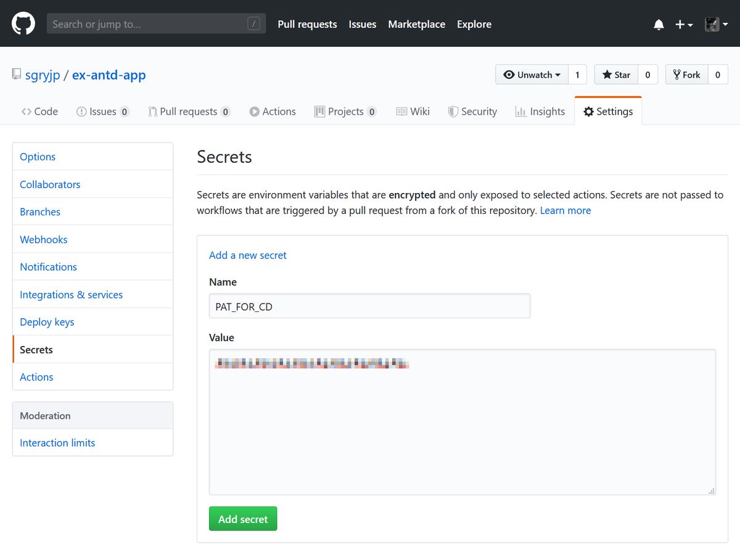Click the stargazers count 0

pos(647,75)
